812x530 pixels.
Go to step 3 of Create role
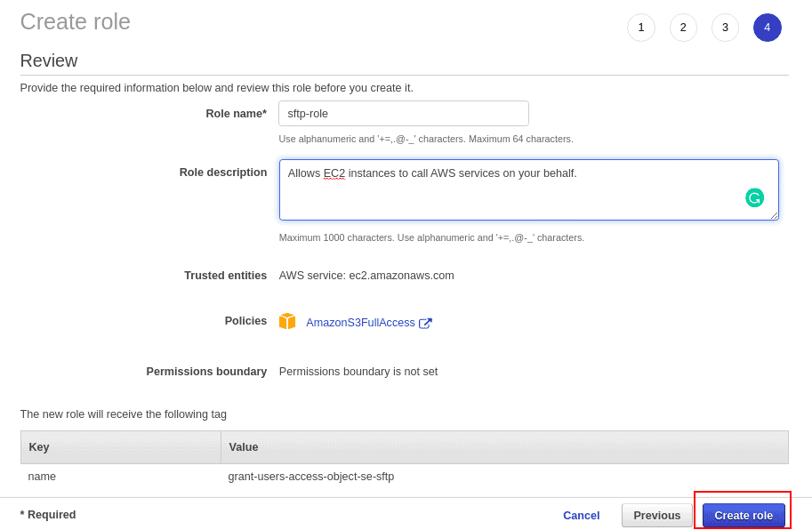pyautogui.click(x=725, y=28)
